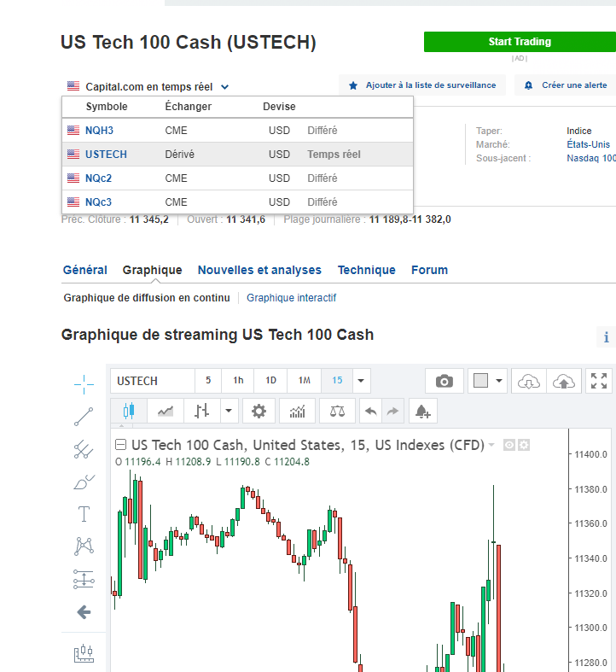Open the Nasdaq 100 underlying link
The height and width of the screenshot is (672, 616).
coord(591,158)
